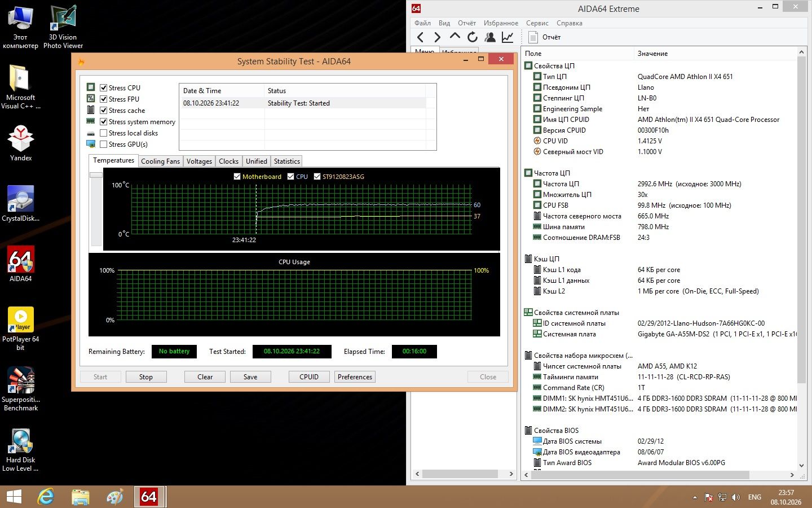This screenshot has width=812, height=508.
Task: Open the graph icon in AIDA64 toolbar
Action: coord(507,37)
